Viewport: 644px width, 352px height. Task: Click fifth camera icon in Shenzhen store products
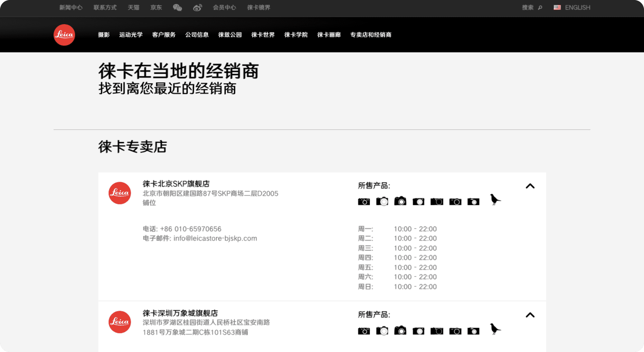coord(437,331)
